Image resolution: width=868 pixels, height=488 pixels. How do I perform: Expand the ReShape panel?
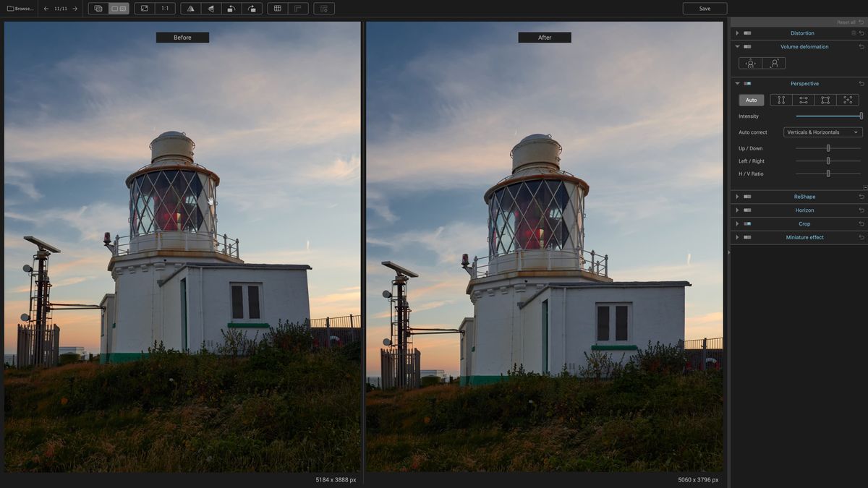737,196
